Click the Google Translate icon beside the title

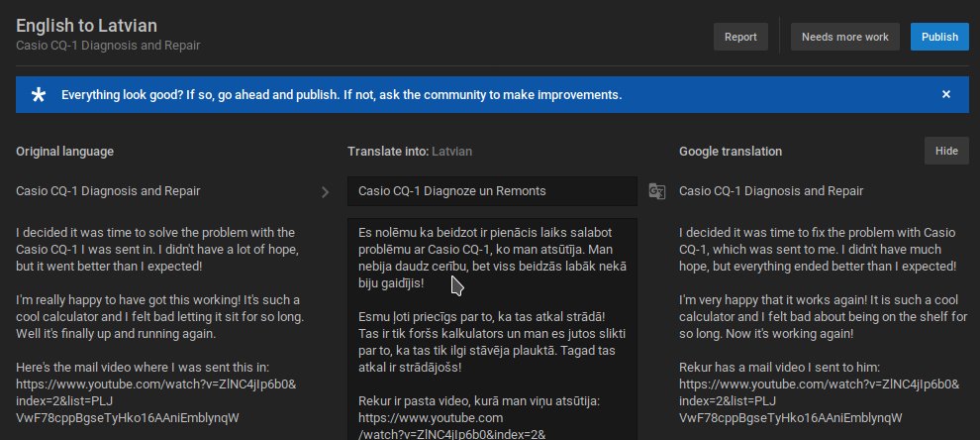657,191
